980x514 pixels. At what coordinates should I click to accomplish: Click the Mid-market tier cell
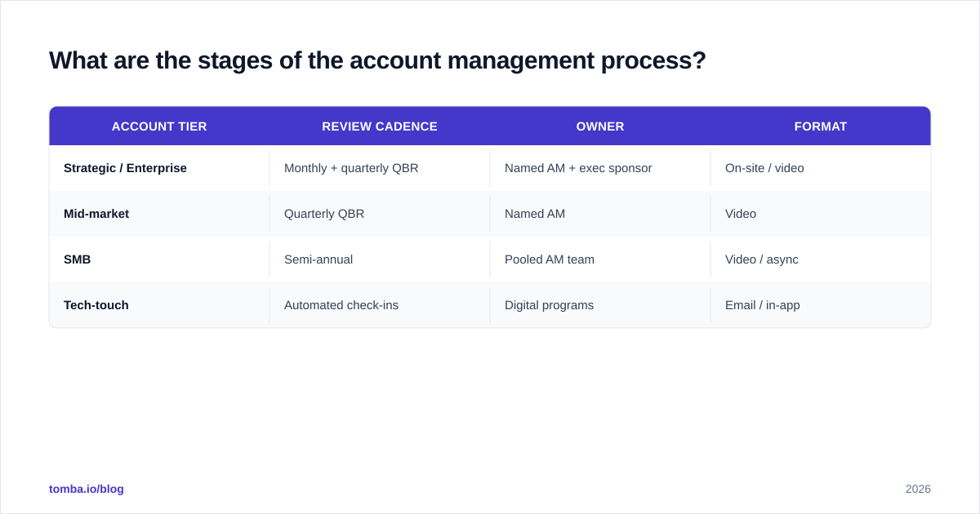pyautogui.click(x=159, y=214)
